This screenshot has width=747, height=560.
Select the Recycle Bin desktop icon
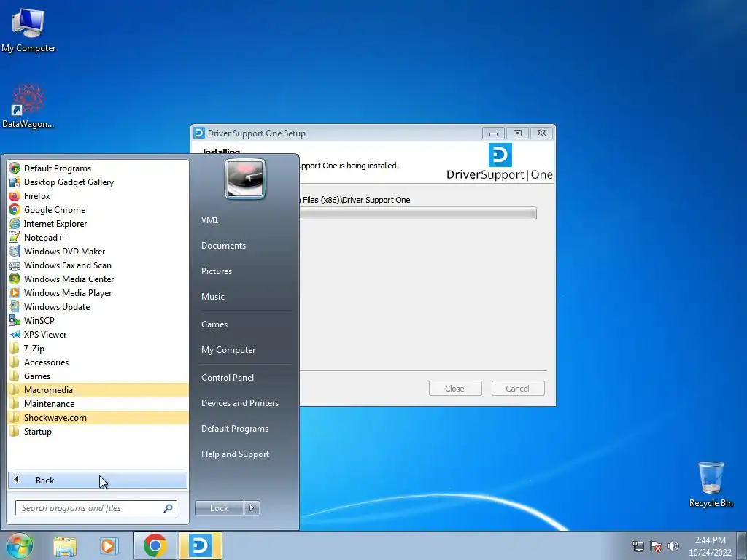click(x=711, y=484)
